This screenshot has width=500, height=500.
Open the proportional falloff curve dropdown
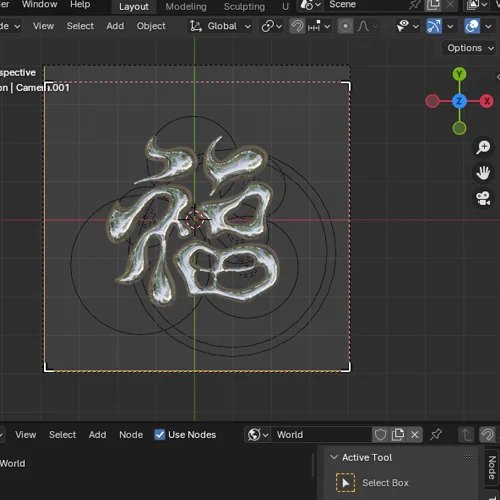367,26
